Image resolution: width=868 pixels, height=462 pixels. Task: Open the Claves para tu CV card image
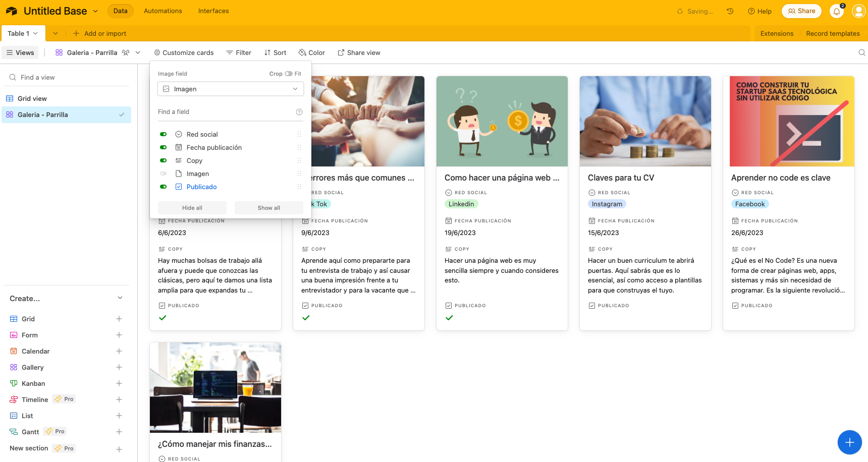pyautogui.click(x=645, y=121)
